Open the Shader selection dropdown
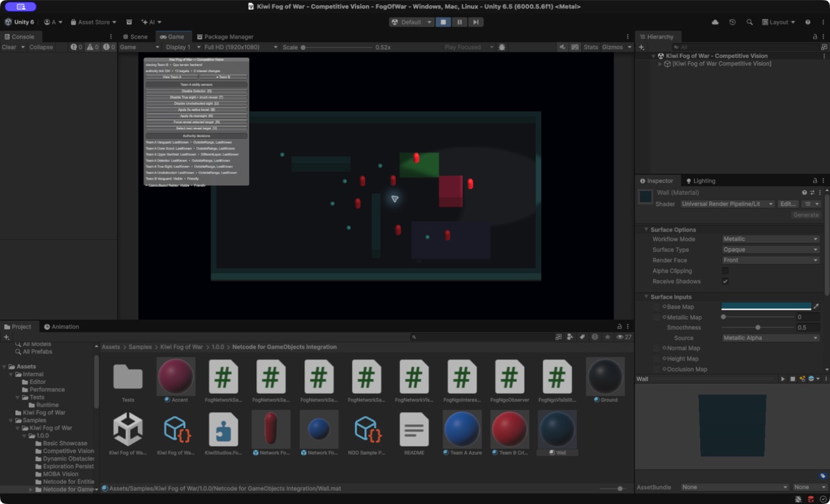 coord(727,204)
